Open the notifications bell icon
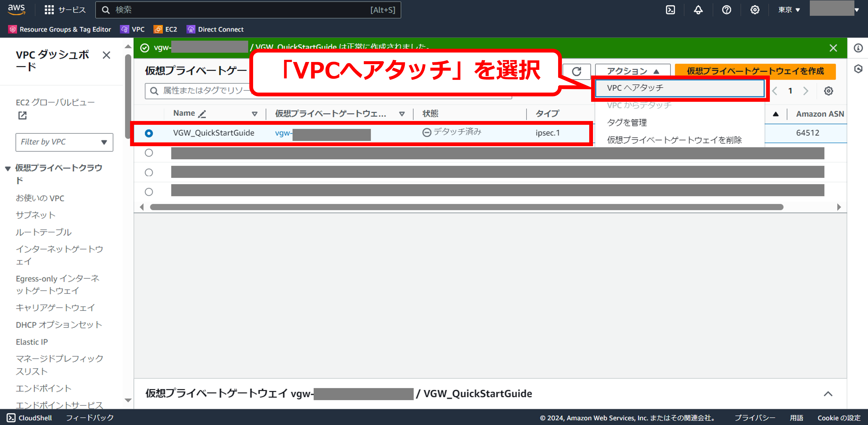The image size is (868, 425). tap(698, 10)
